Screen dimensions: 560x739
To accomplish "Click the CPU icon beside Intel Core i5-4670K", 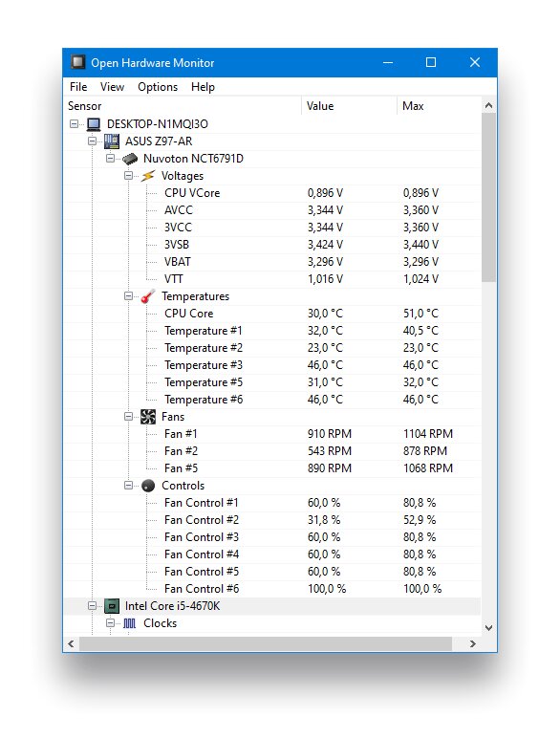I will (111, 606).
